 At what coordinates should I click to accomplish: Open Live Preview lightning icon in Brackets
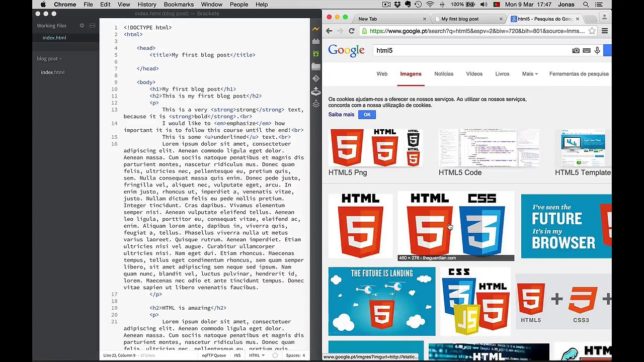315,29
